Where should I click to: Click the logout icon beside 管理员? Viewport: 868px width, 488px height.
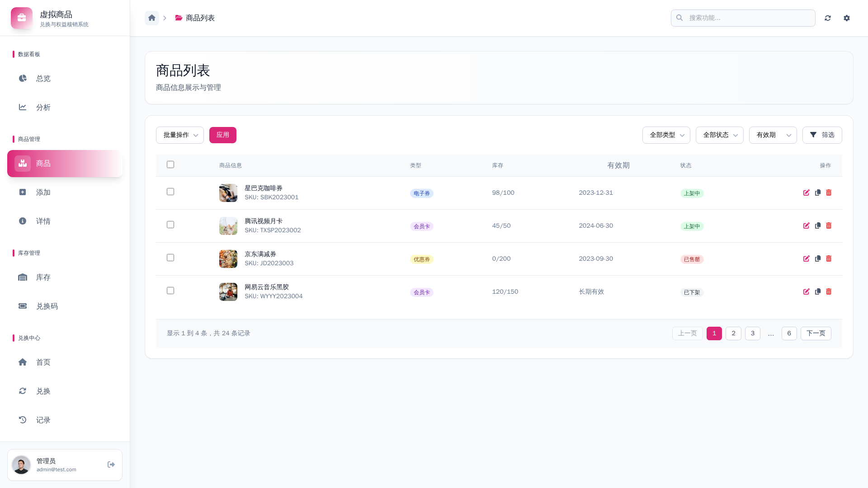coord(111,465)
